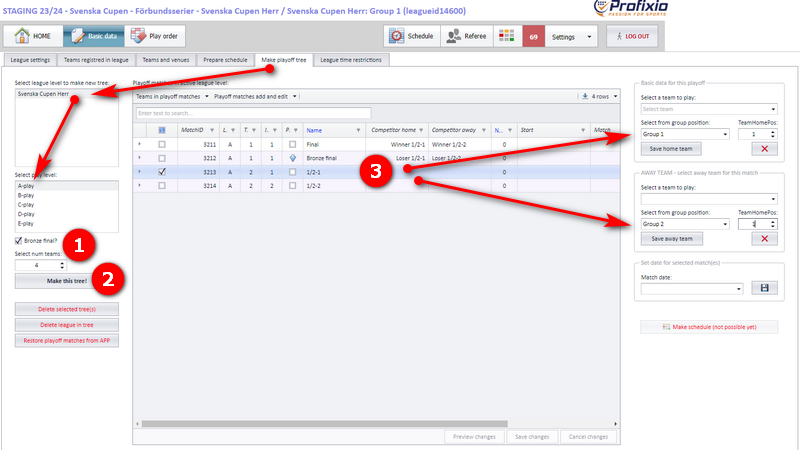Click the Save home team button
800x450 pixels.
(671, 149)
